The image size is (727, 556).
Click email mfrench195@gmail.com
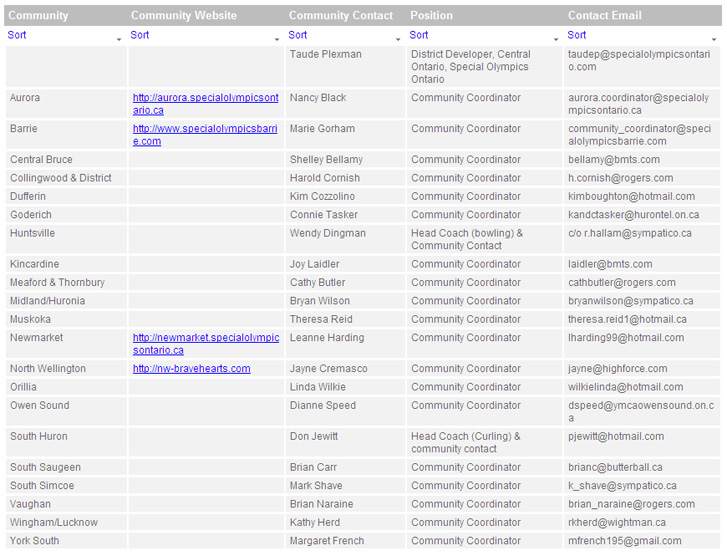pyautogui.click(x=625, y=541)
